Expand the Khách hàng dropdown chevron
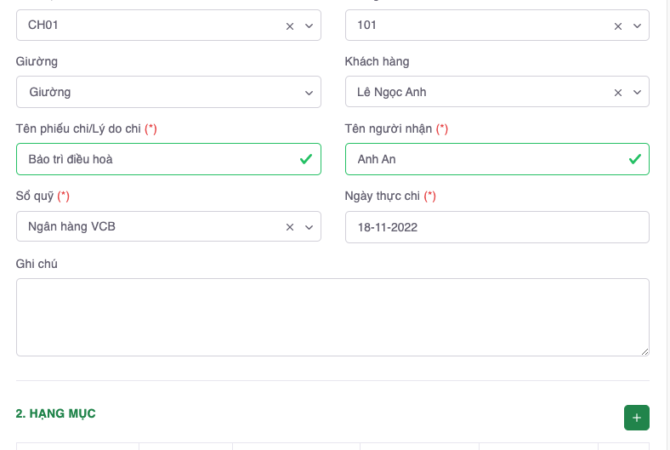 click(x=637, y=92)
